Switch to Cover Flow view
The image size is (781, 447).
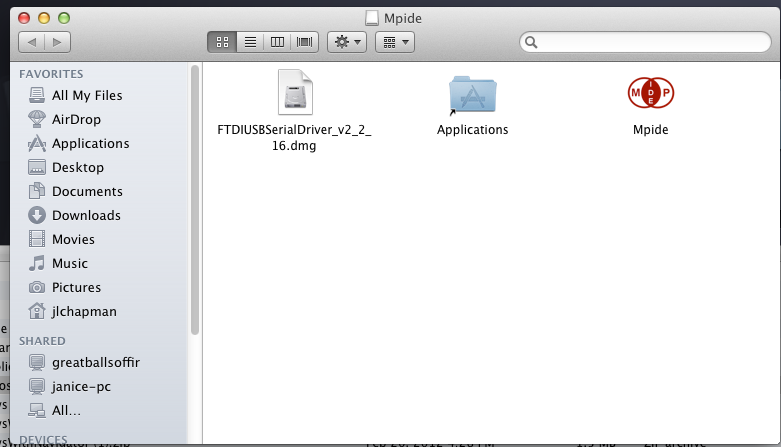304,42
